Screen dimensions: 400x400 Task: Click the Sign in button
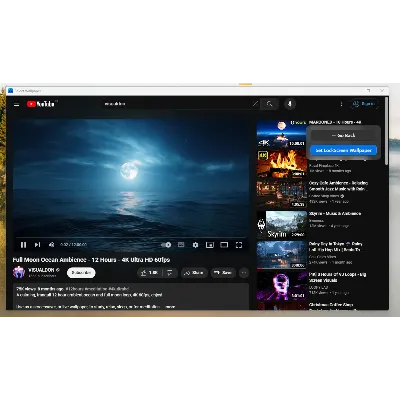(x=364, y=104)
